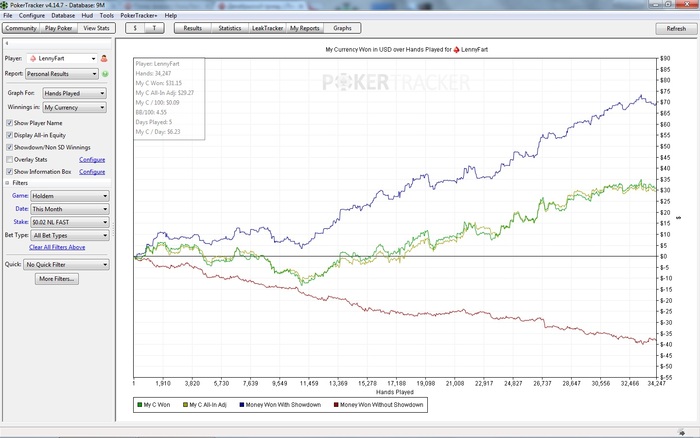Click the spade icon in the Player field
This screenshot has width=700, height=438.
[x=33, y=58]
